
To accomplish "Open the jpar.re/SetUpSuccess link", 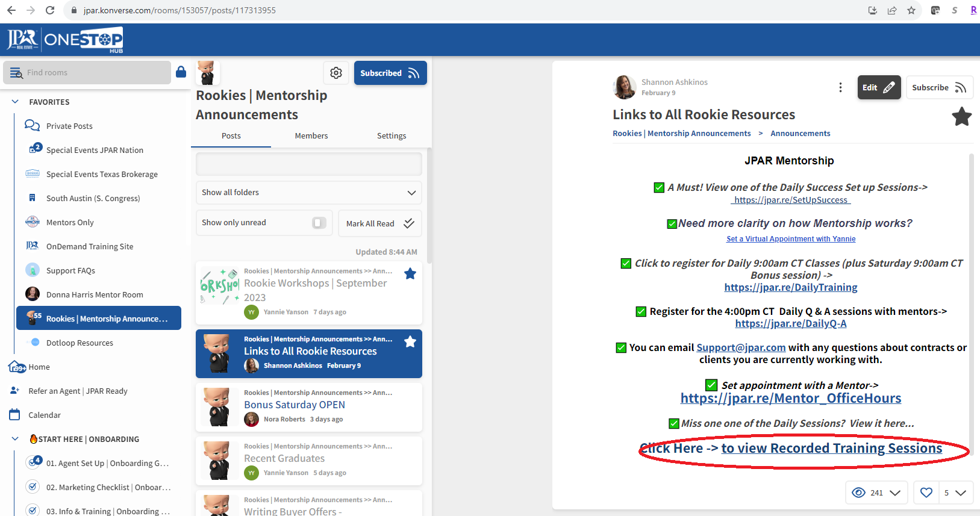I will tap(791, 200).
